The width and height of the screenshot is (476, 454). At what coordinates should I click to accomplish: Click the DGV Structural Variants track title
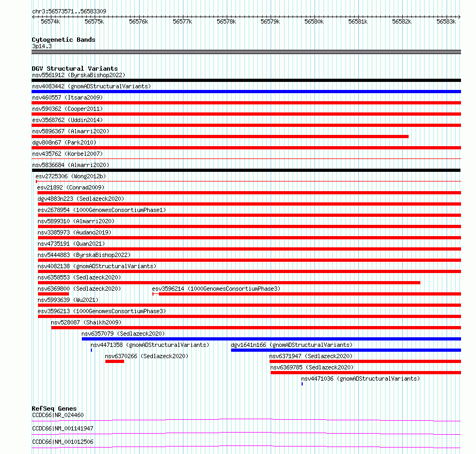pos(75,69)
